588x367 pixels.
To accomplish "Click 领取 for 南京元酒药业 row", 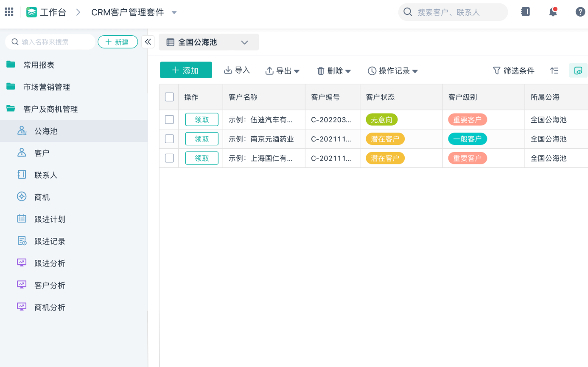I will [202, 138].
